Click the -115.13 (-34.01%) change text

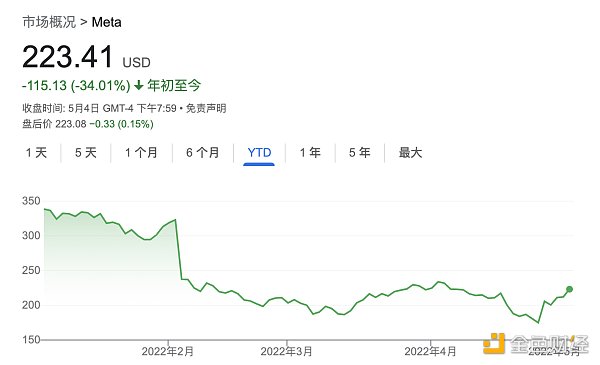click(x=76, y=85)
